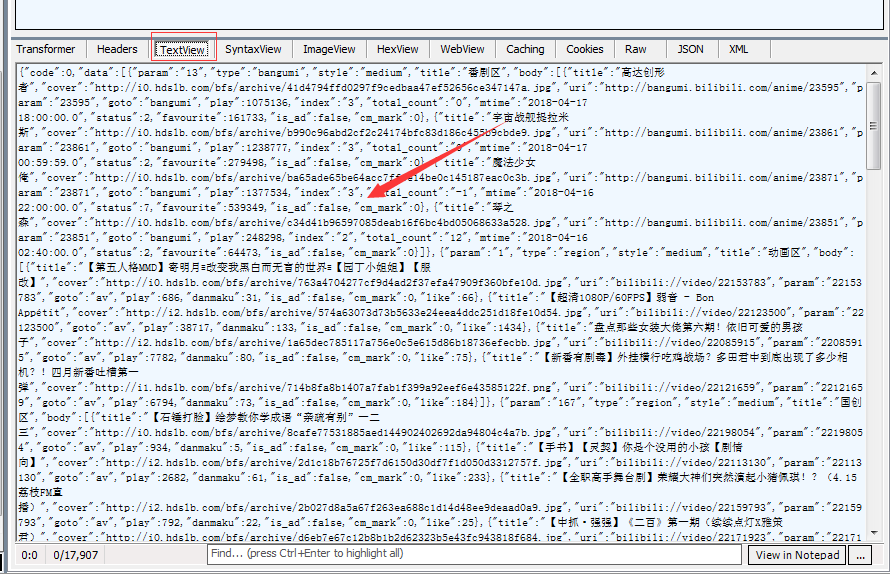Switch to the Transformer tab
Viewport: 890px width, 575px height.
coord(45,49)
